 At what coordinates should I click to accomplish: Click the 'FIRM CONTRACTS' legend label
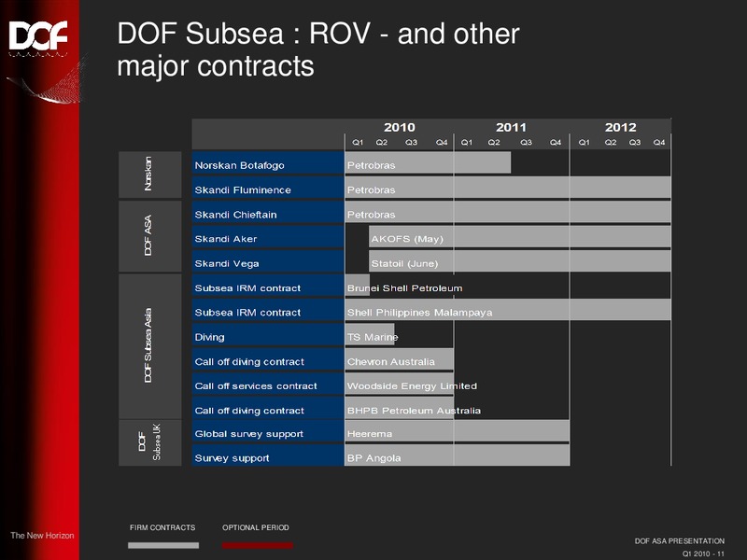(162, 527)
